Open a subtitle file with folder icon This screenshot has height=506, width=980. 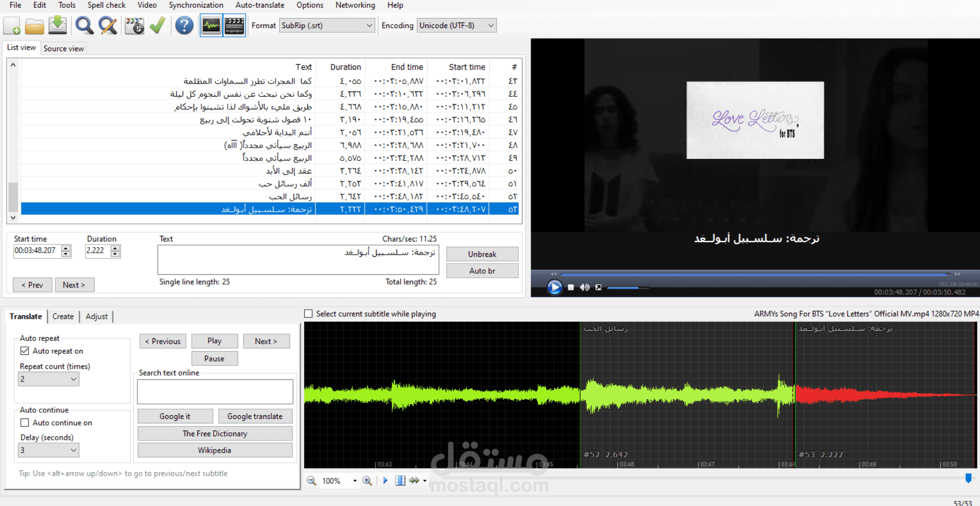point(34,26)
